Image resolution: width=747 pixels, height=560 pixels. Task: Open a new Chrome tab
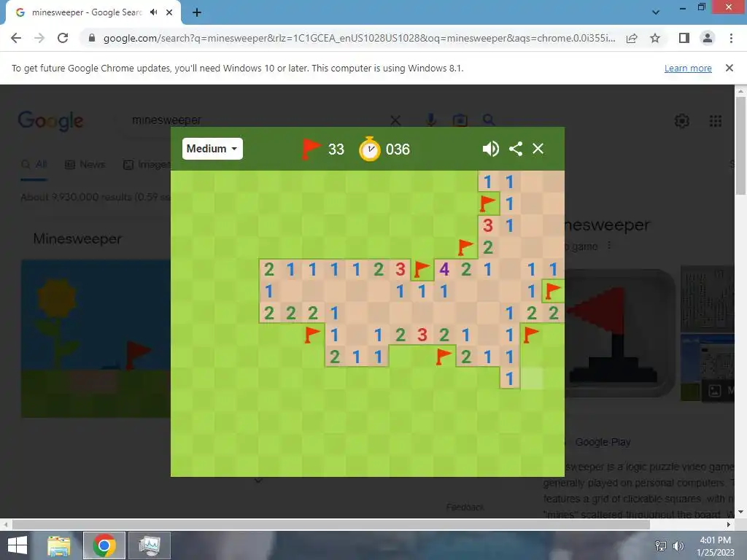coord(197,12)
